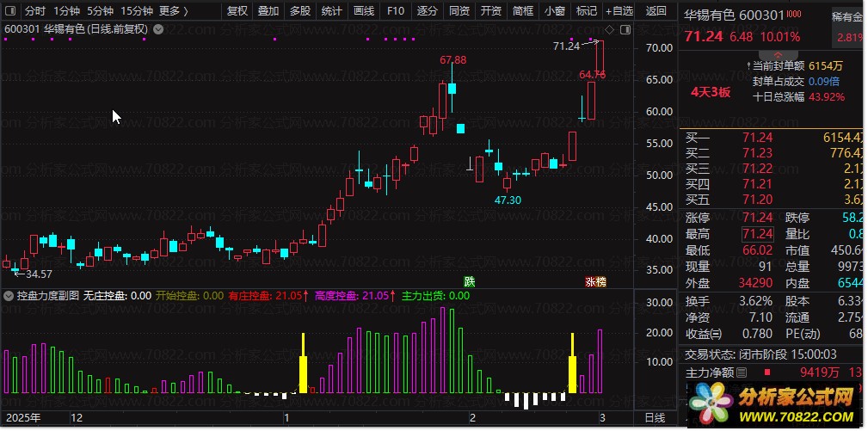This screenshot has width=868, height=431.
Task: Open the 复权 adjustment menu
Action: (x=237, y=10)
